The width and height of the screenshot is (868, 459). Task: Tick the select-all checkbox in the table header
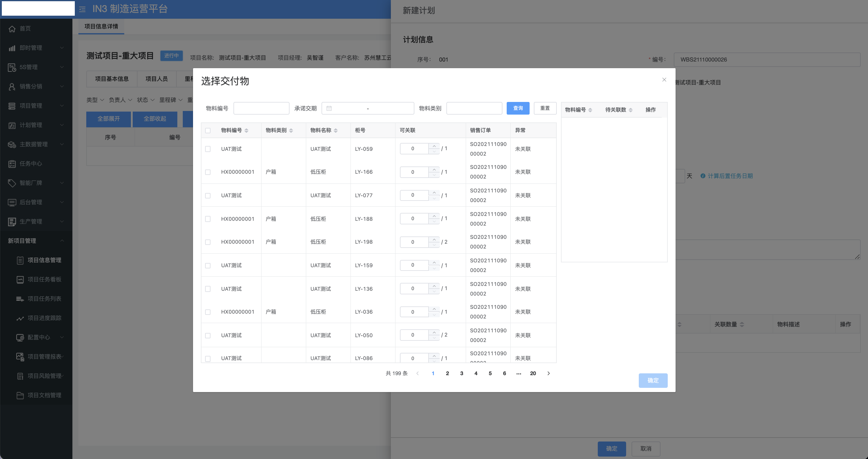208,130
